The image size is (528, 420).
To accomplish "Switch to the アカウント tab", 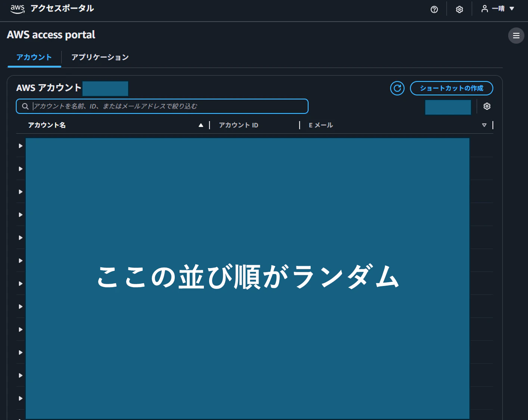I will [34, 57].
